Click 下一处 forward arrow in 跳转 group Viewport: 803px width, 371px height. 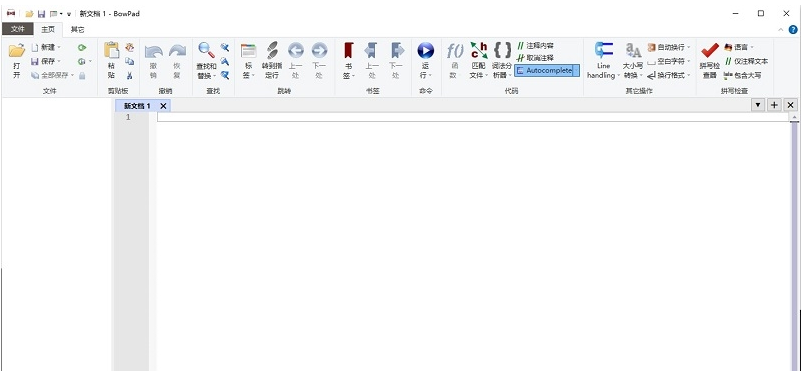coord(319,50)
